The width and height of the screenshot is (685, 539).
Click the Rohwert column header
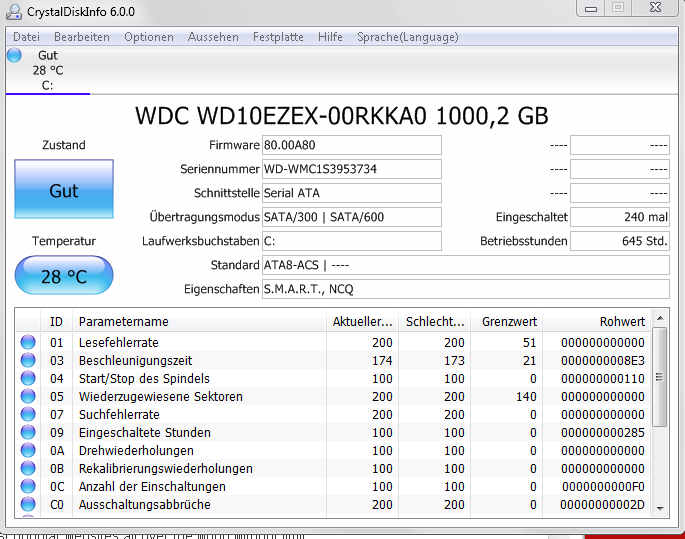tap(597, 322)
